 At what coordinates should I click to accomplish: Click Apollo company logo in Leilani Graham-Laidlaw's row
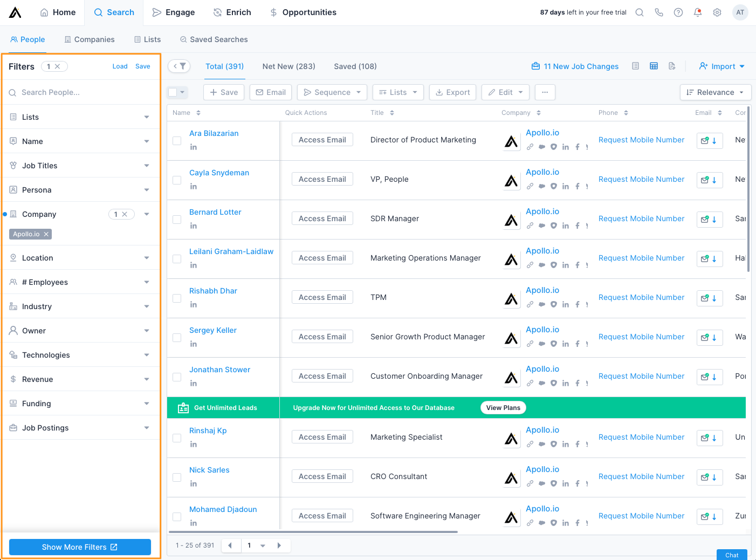click(x=511, y=260)
